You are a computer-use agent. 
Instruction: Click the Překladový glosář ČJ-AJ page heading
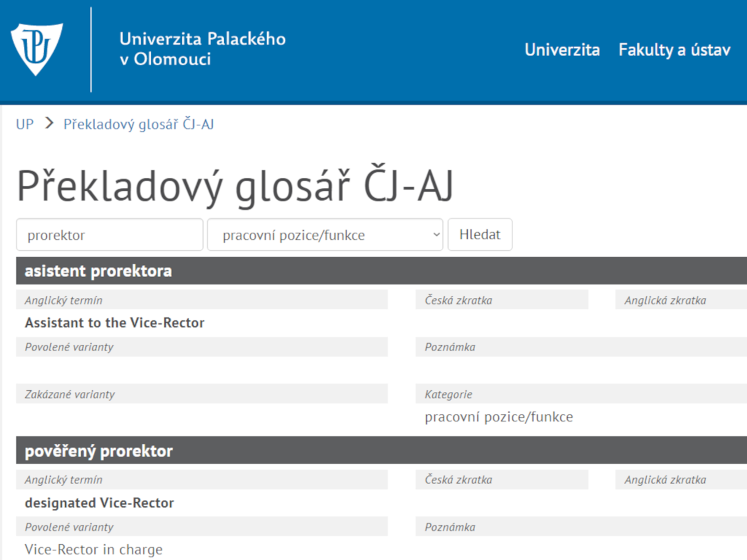tap(235, 187)
